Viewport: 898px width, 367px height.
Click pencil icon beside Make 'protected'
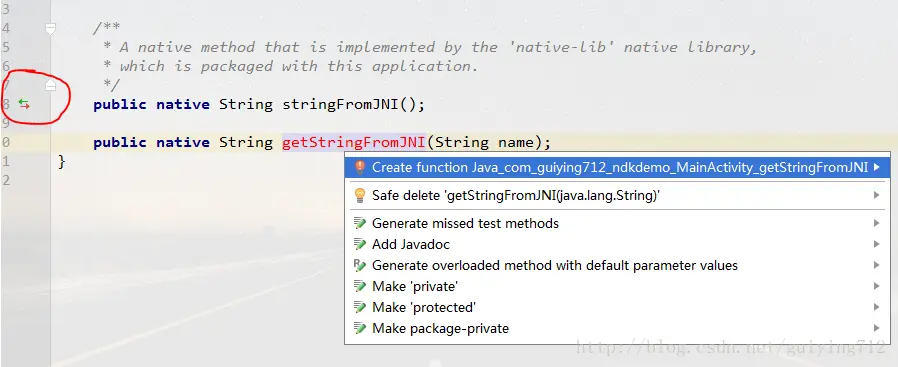pyautogui.click(x=360, y=307)
